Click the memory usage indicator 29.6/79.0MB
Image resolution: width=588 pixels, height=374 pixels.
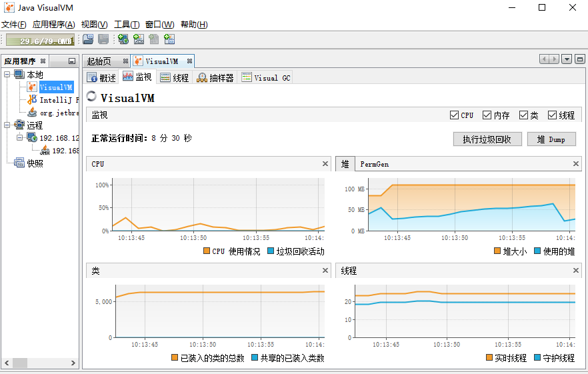tap(40, 40)
